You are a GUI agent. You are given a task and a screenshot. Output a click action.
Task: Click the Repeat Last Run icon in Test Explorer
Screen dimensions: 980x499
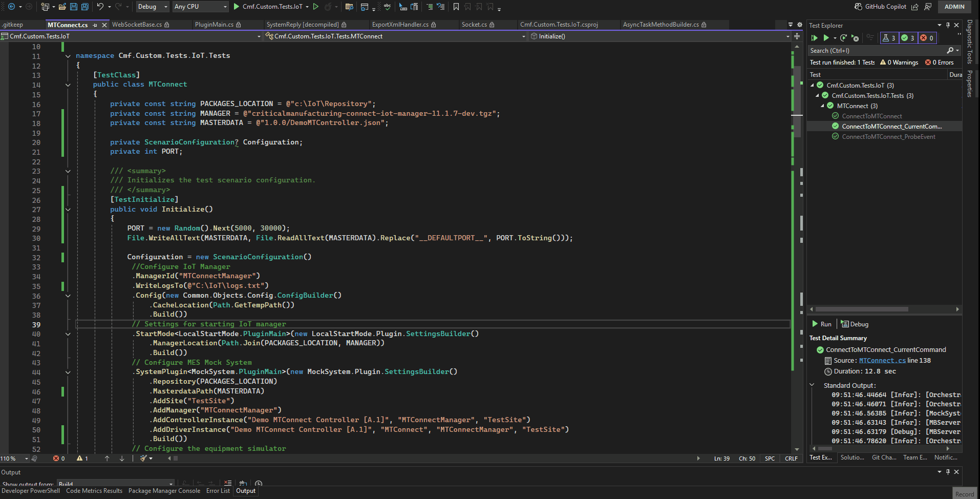(x=843, y=38)
